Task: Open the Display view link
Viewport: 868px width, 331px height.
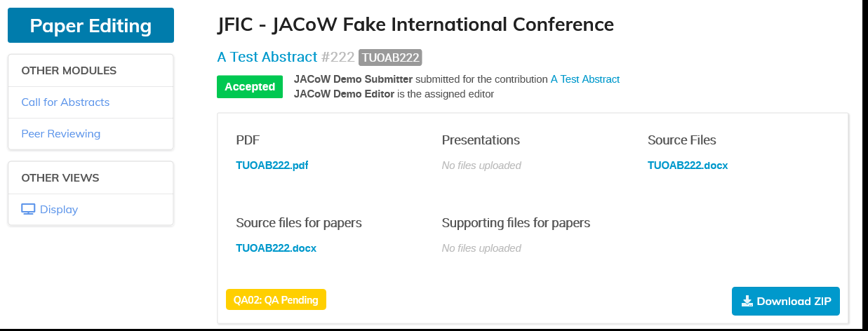Action: pyautogui.click(x=59, y=210)
